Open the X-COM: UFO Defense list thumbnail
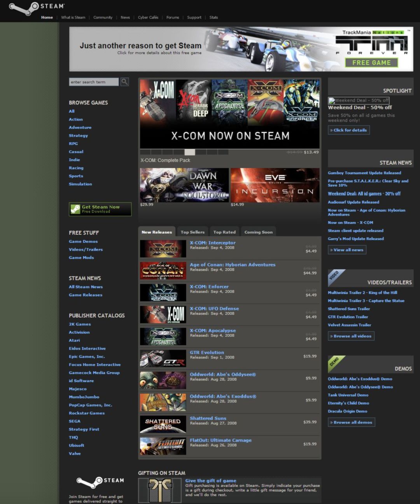The width and height of the screenshot is (420, 504). coord(163,315)
